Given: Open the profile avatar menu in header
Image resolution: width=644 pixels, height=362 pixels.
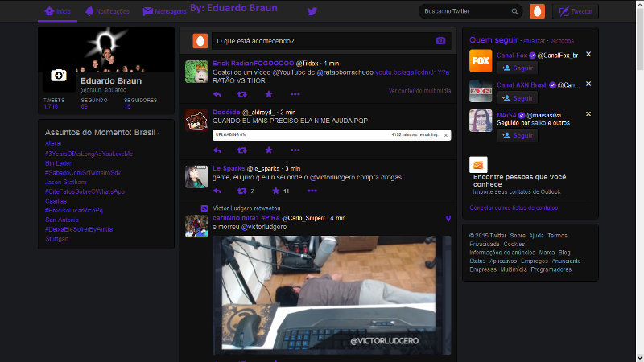Looking at the screenshot, I should pos(537,11).
